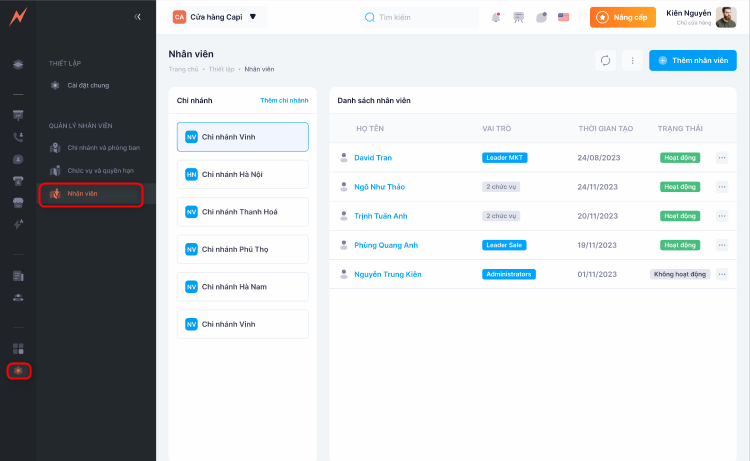Open row actions for Nguyễn Trung Kiên
750x461 pixels.
coord(722,274)
